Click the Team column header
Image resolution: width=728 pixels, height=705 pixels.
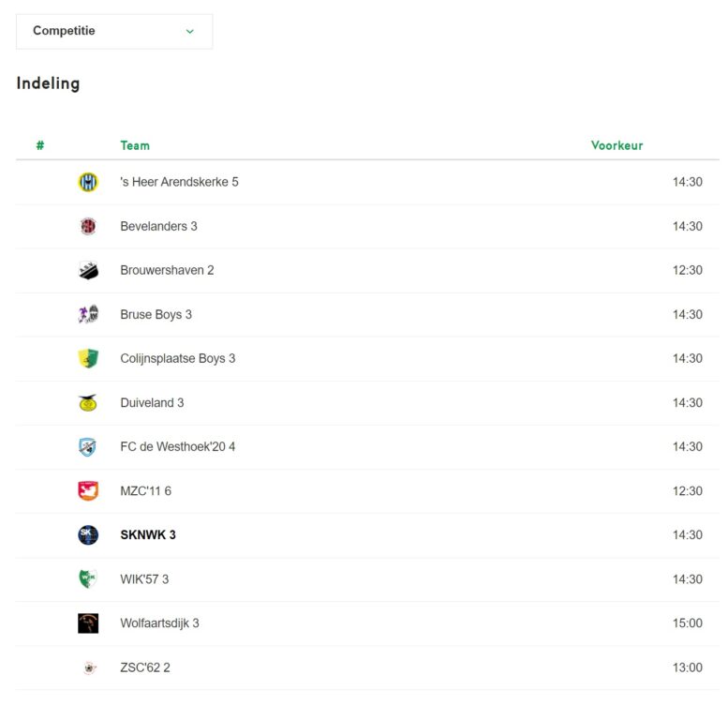coord(135,145)
